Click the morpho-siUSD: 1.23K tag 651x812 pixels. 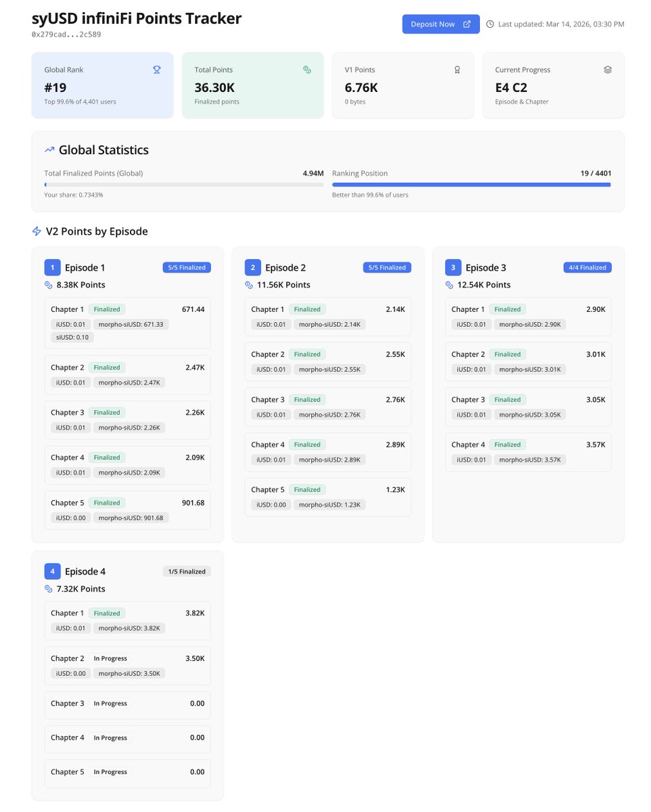point(330,505)
